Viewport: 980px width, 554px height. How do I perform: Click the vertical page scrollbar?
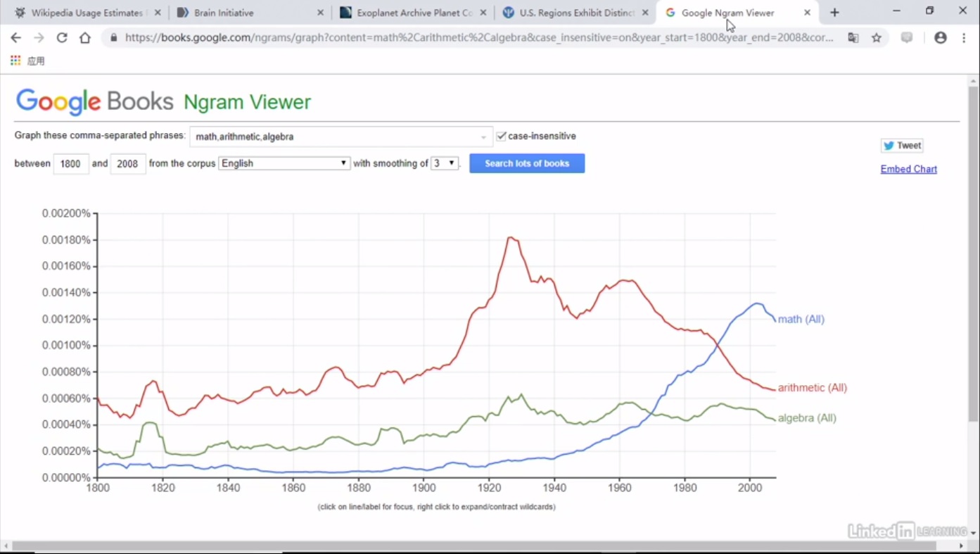(x=974, y=253)
